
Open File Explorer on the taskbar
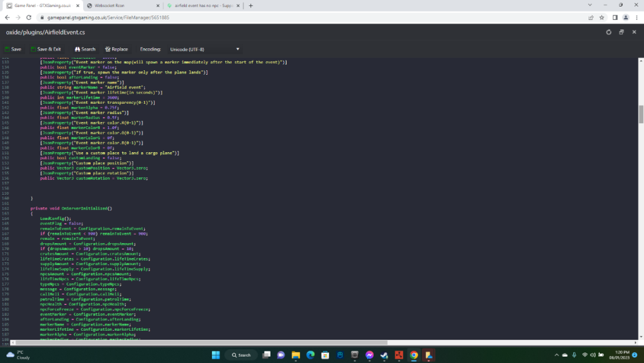(296, 355)
